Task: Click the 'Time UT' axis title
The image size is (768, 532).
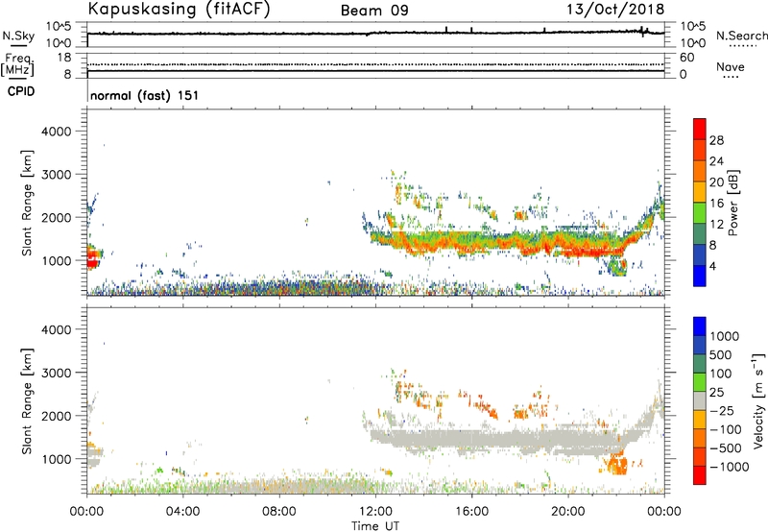Action: tap(375, 526)
